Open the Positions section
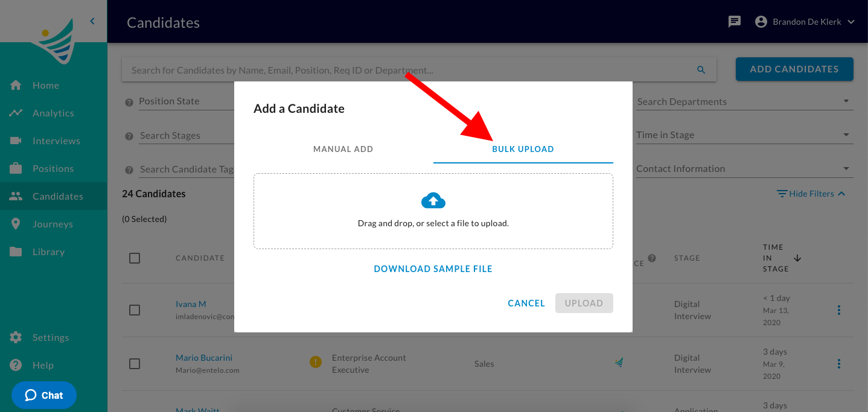 pyautogui.click(x=53, y=168)
